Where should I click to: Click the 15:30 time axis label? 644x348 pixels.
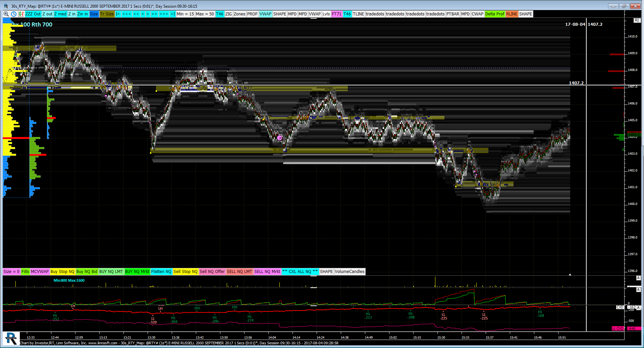tap(441, 337)
